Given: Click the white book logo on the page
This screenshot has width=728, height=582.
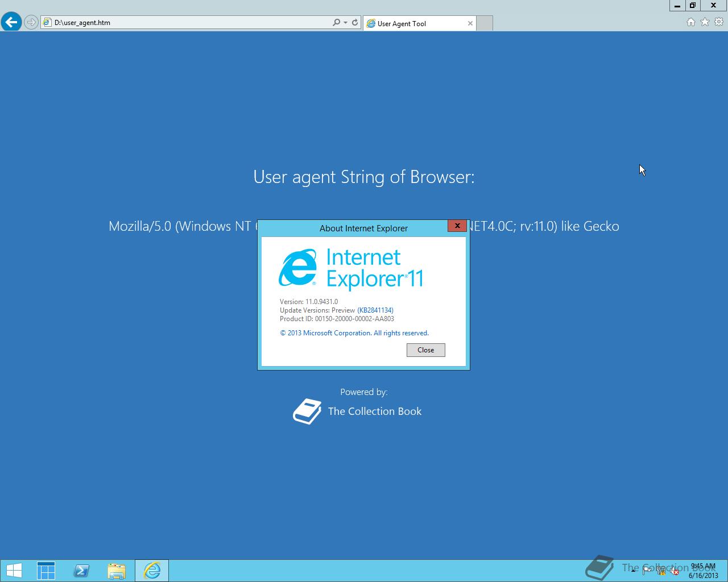Looking at the screenshot, I should (x=307, y=411).
